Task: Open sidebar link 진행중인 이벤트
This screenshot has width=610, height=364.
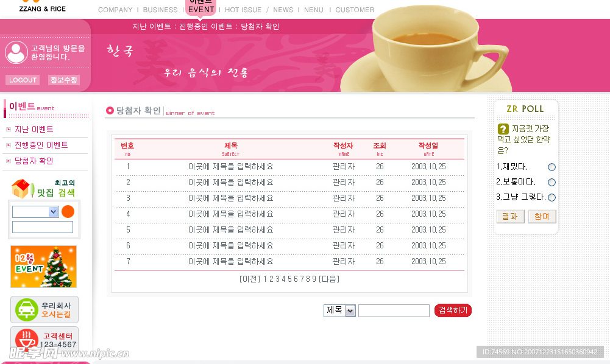Action: pos(41,145)
